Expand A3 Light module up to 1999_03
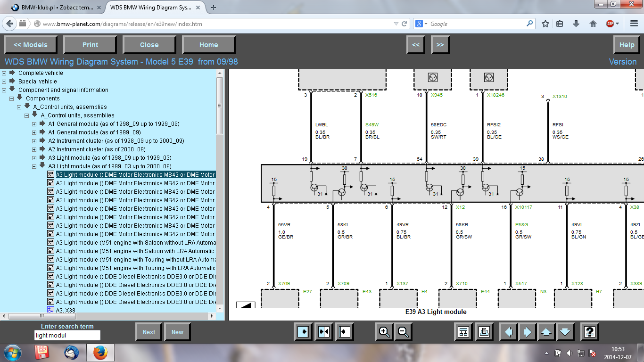Image resolution: width=644 pixels, height=362 pixels. [x=34, y=158]
